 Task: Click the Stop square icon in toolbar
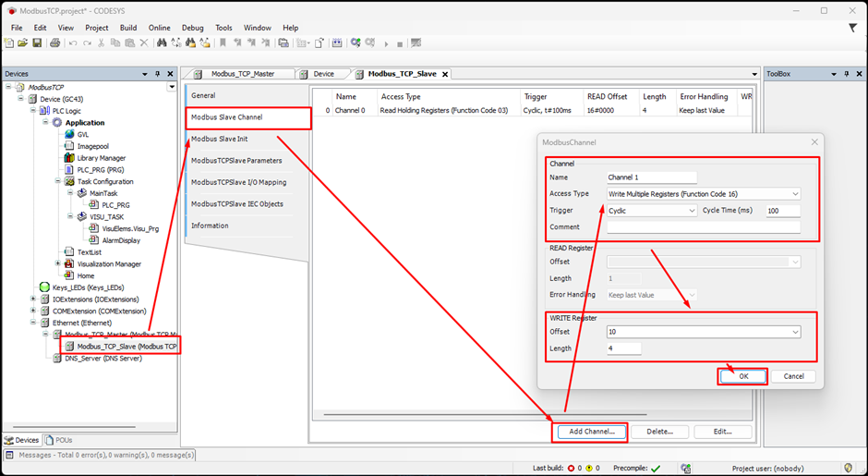pyautogui.click(x=400, y=44)
